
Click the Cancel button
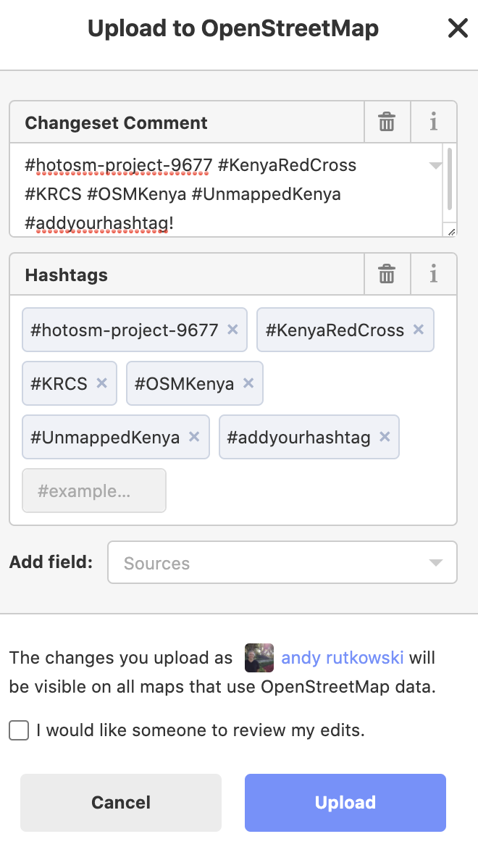pos(121,803)
